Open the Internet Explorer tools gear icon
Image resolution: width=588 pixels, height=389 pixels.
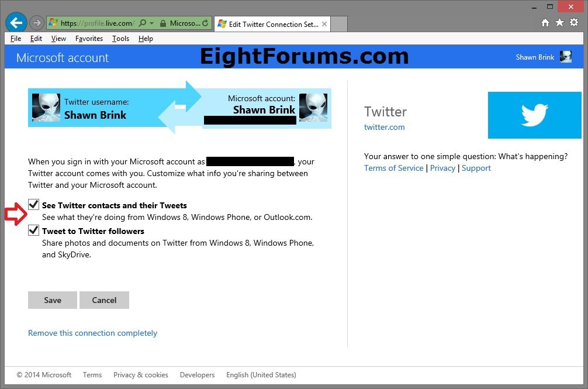click(573, 23)
